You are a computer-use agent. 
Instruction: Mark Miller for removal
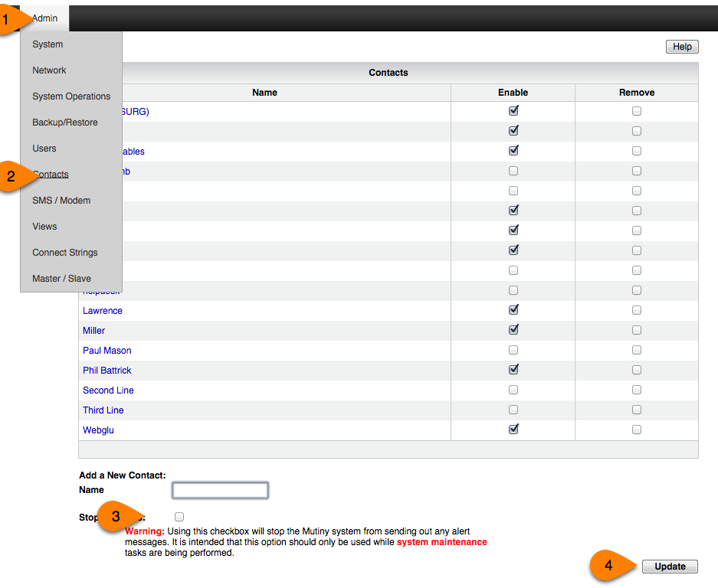(637, 330)
